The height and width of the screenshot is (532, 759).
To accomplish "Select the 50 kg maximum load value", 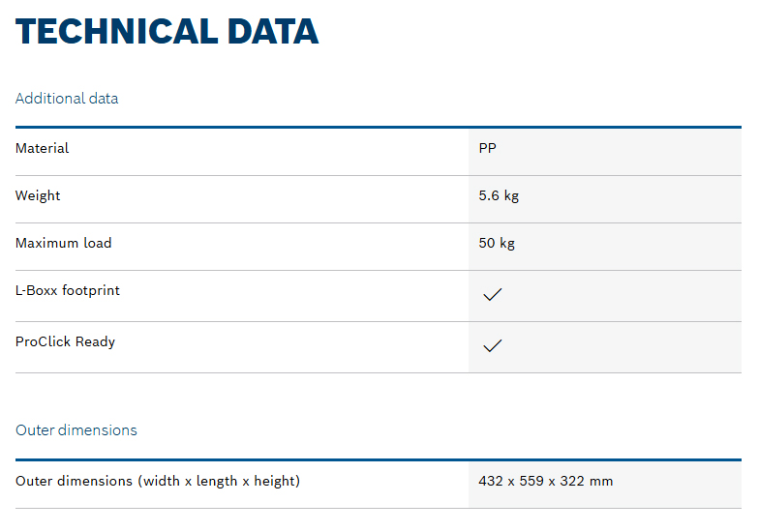I will pyautogui.click(x=497, y=243).
